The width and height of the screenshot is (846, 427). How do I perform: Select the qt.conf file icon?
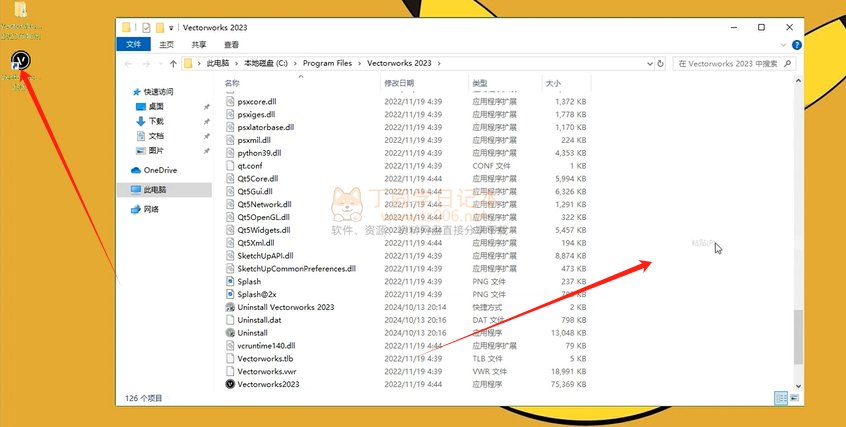coord(230,166)
